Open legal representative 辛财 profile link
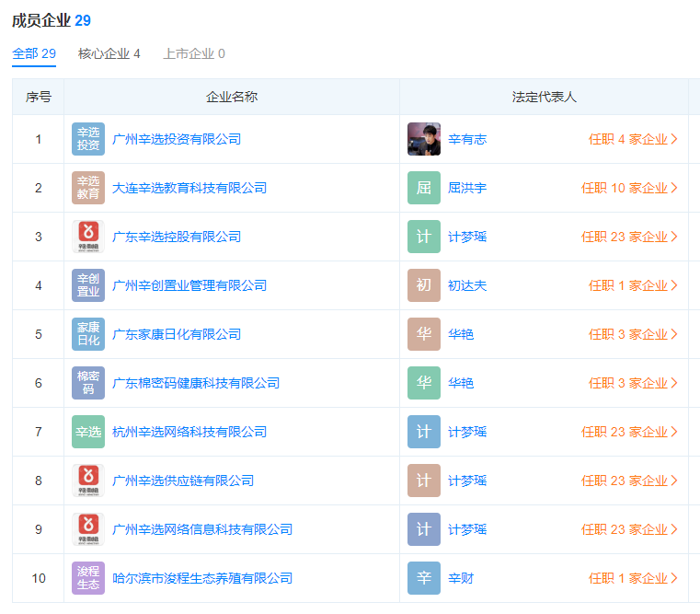The width and height of the screenshot is (700, 614). (x=461, y=578)
